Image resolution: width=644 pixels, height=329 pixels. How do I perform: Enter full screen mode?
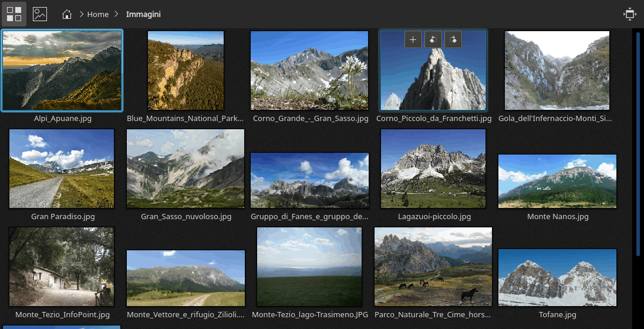pyautogui.click(x=630, y=14)
